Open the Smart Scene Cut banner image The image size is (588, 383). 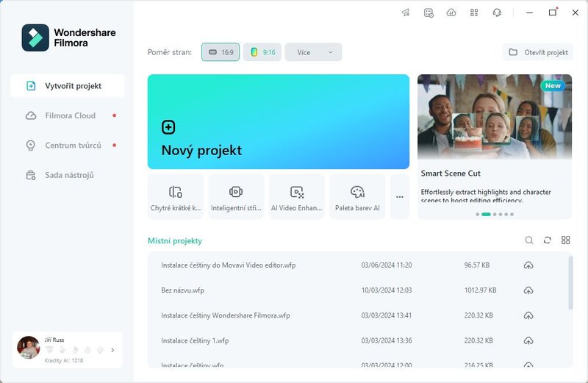coord(495,117)
